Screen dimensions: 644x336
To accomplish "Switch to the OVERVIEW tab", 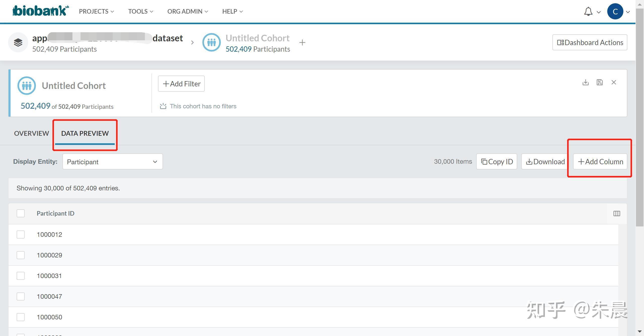I will 31,133.
